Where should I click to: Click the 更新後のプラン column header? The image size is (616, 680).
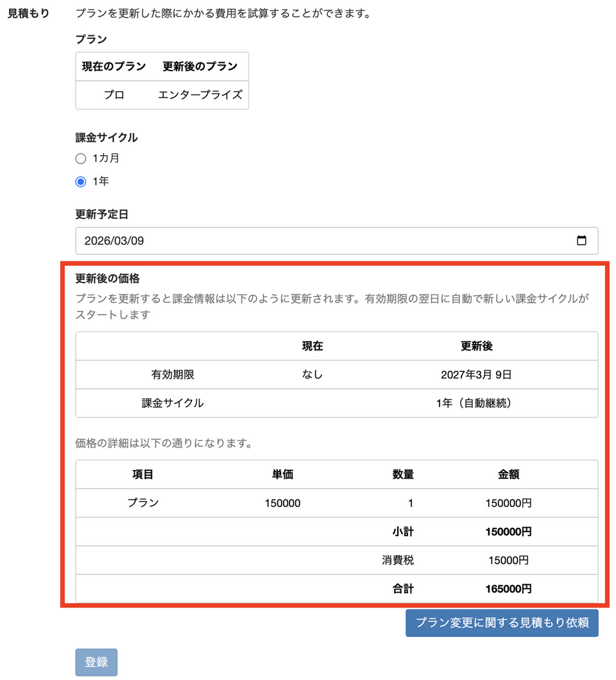coord(200,66)
